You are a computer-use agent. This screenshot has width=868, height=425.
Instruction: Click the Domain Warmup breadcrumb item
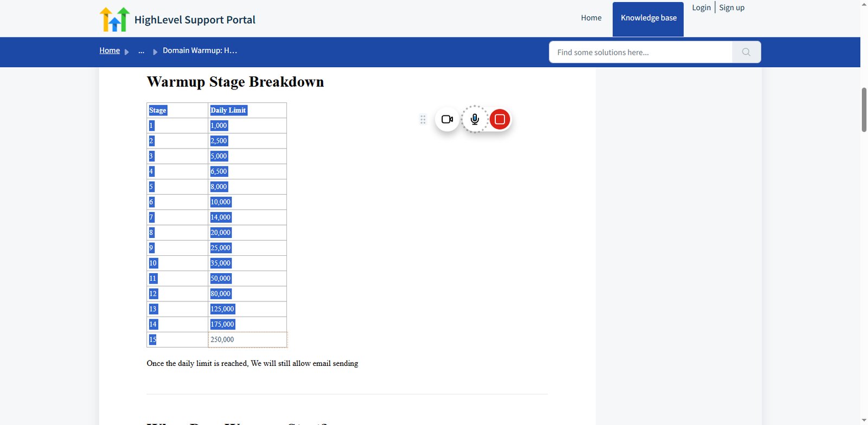[200, 50]
